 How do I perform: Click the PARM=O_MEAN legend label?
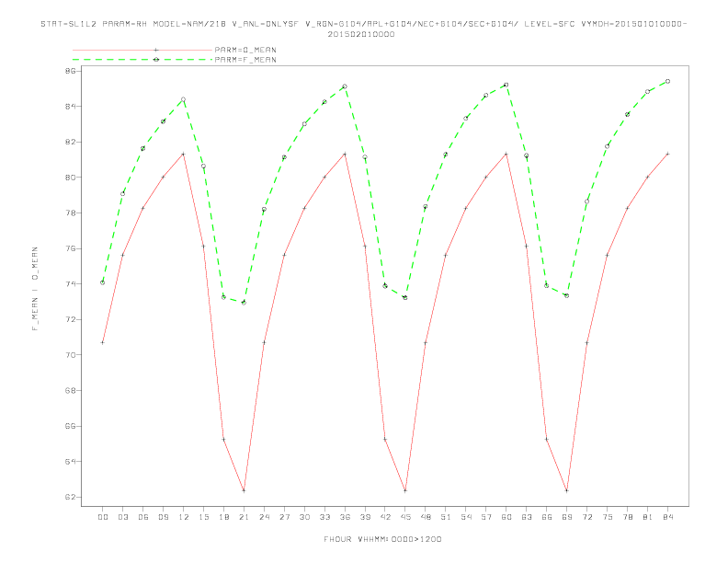click(245, 50)
